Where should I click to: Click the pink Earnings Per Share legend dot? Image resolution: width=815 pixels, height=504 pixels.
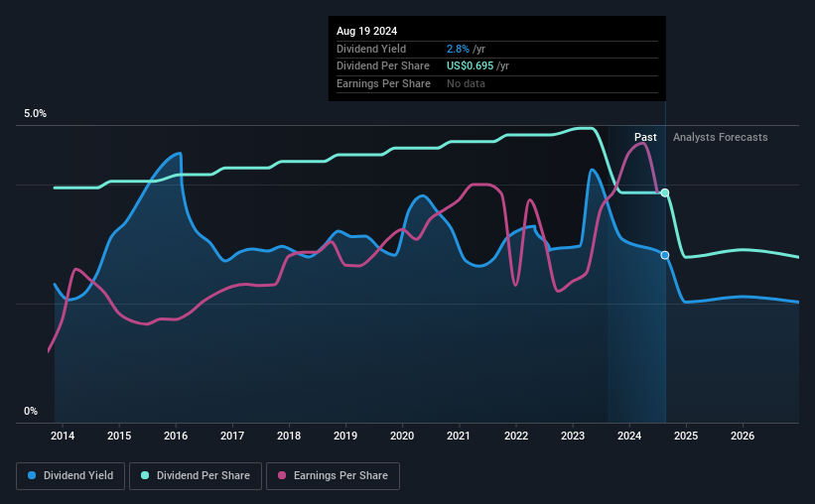[x=282, y=475]
